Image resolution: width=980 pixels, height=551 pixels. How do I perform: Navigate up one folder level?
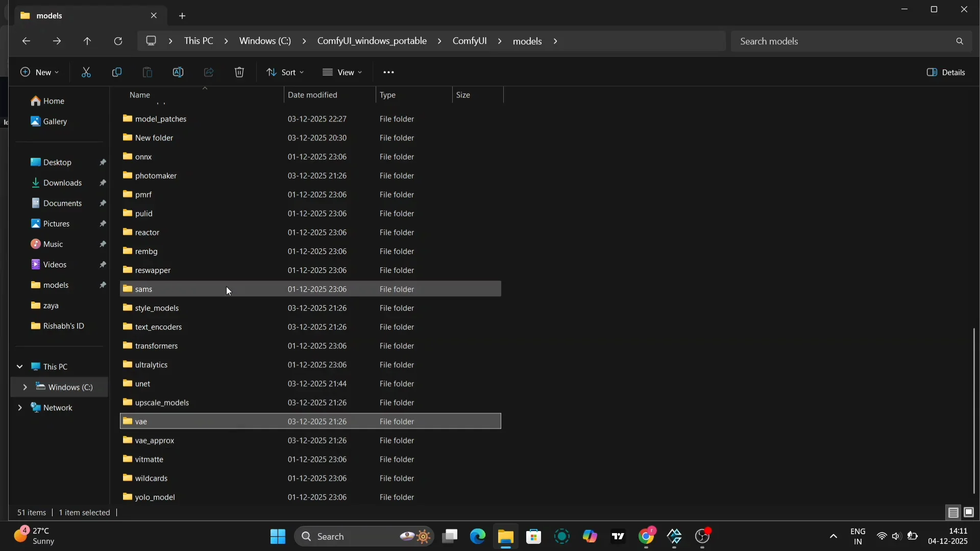[x=87, y=41]
